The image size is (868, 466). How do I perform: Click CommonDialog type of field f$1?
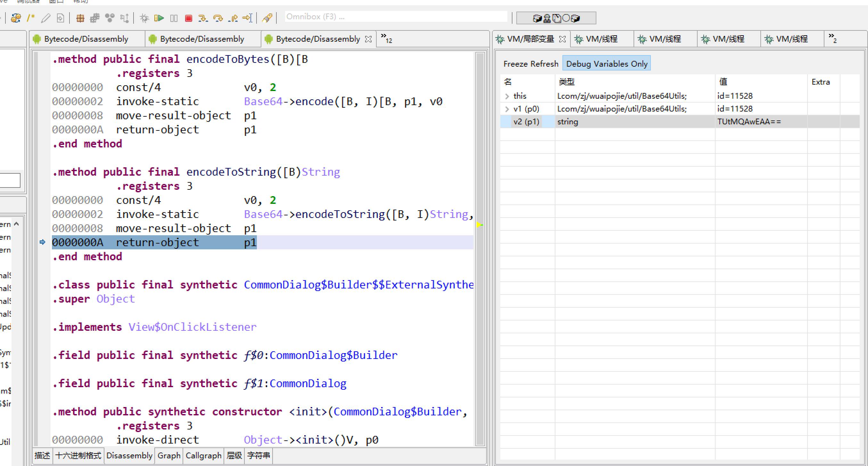[x=307, y=383]
